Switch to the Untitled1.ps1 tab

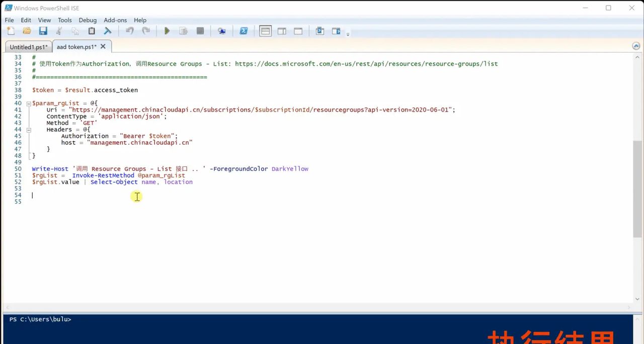pyautogui.click(x=28, y=47)
